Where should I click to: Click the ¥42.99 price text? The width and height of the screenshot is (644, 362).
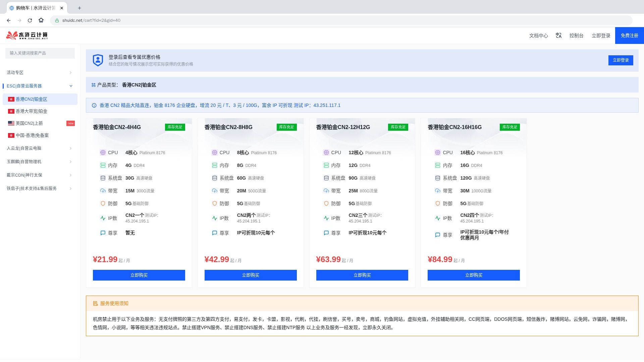pyautogui.click(x=217, y=260)
